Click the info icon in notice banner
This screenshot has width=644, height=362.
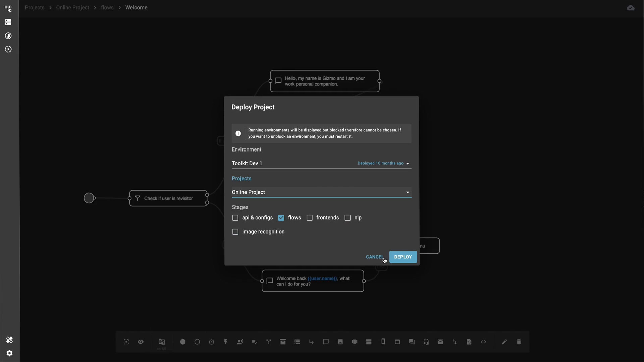pos(238,133)
